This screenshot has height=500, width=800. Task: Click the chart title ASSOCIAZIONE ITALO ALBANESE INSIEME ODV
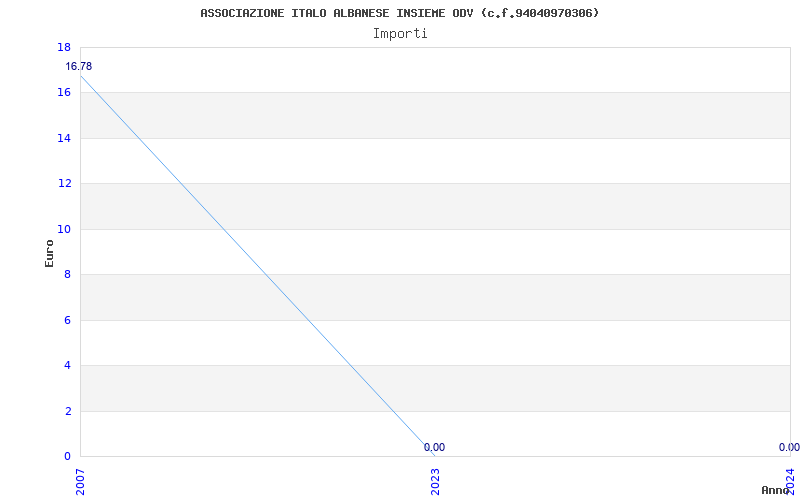[399, 13]
